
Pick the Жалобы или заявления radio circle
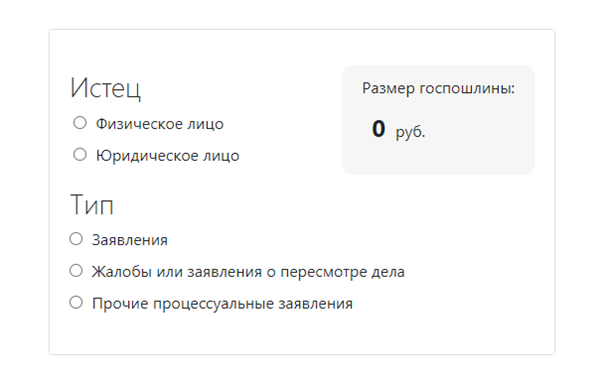(76, 271)
